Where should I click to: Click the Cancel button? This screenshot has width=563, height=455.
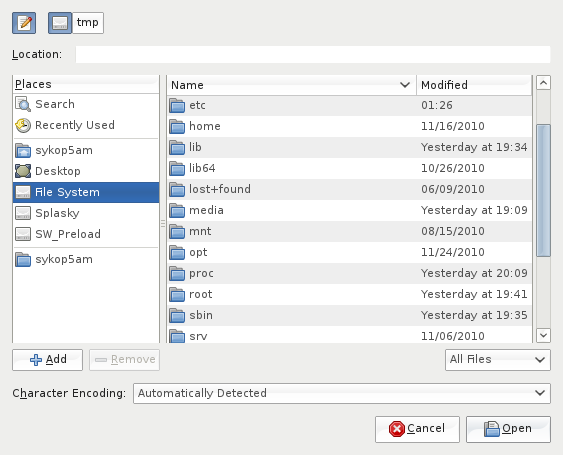coord(417,429)
